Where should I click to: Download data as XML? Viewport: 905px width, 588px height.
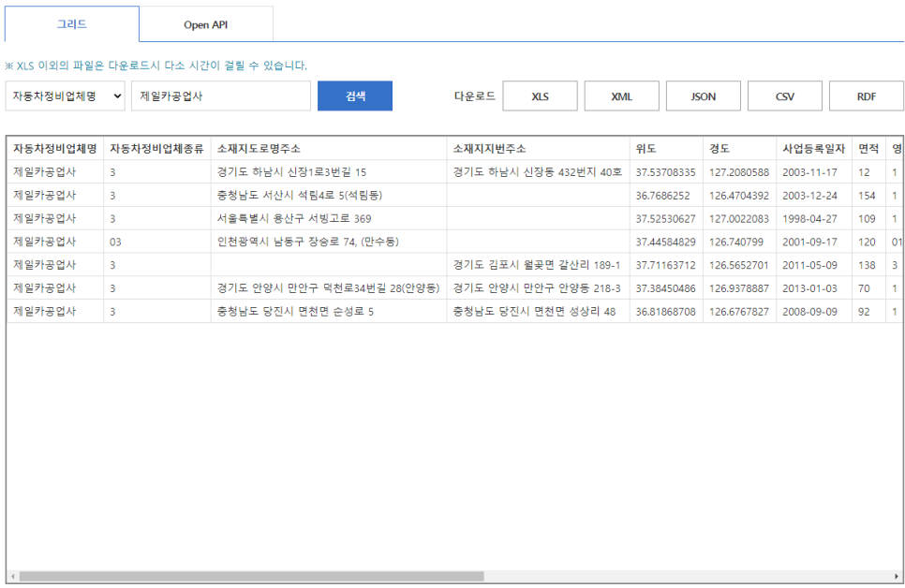(x=622, y=96)
